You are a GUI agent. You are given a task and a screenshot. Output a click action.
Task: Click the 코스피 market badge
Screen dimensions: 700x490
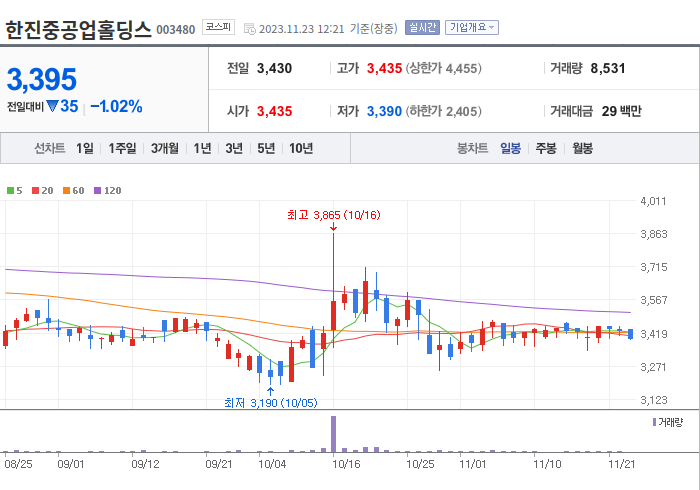point(218,27)
